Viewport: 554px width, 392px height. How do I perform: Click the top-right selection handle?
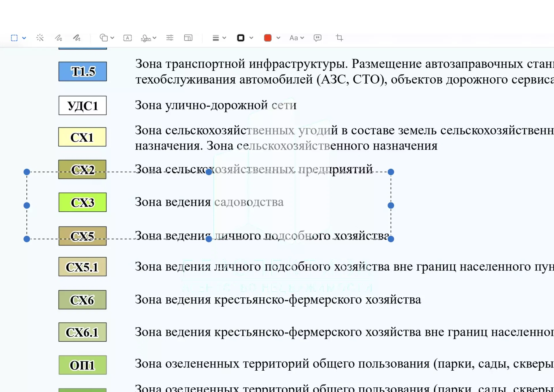391,172
